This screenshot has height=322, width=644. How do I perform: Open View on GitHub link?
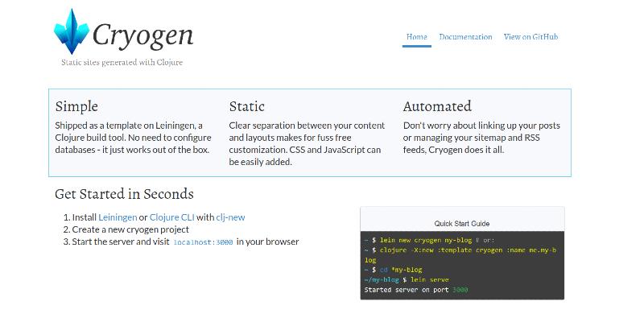click(530, 36)
